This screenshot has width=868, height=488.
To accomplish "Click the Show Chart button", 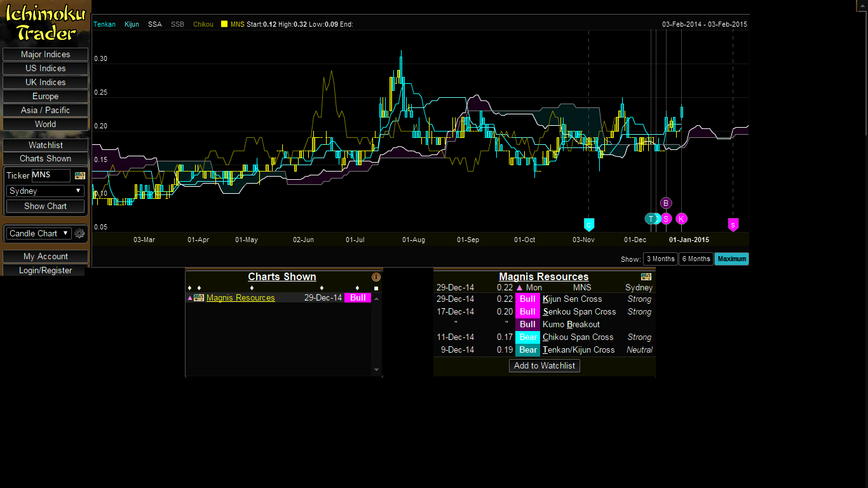I will coord(46,207).
